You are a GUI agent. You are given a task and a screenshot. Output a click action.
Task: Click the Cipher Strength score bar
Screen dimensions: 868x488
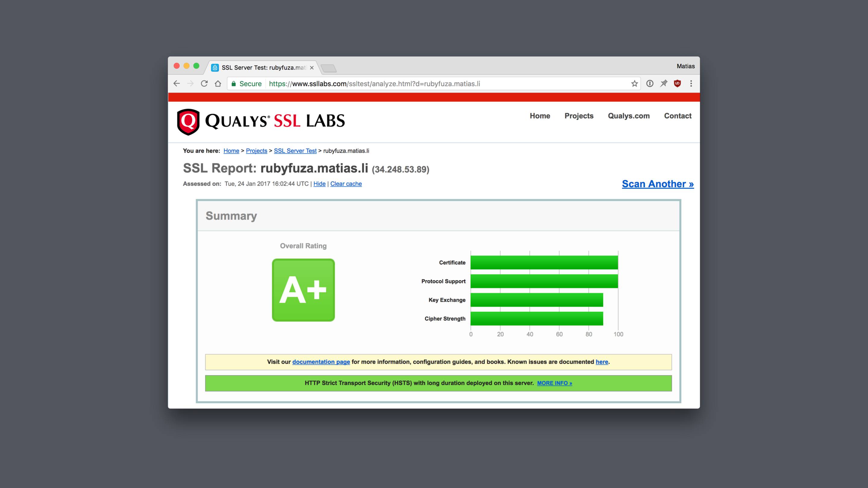pos(537,319)
